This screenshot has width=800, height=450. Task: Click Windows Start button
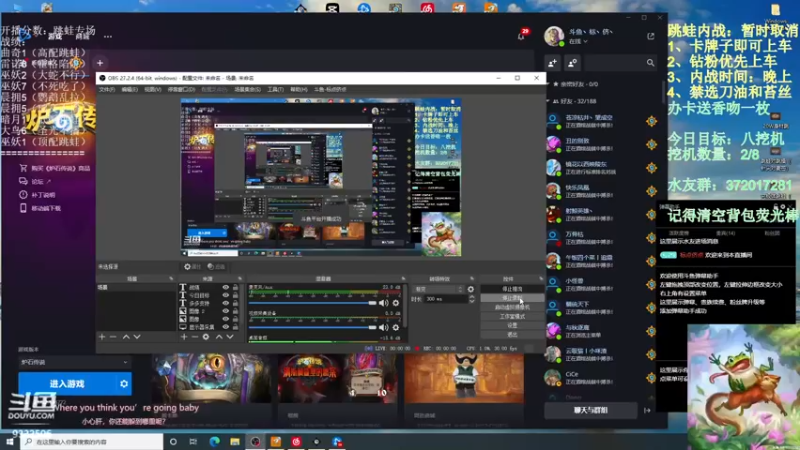pyautogui.click(x=10, y=441)
